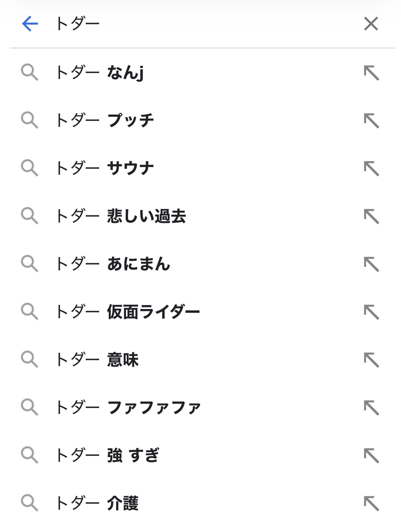Screen dimensions: 401x532
Task: Insert トダー 悲しい過去 using its arrow
Action: coord(371,216)
